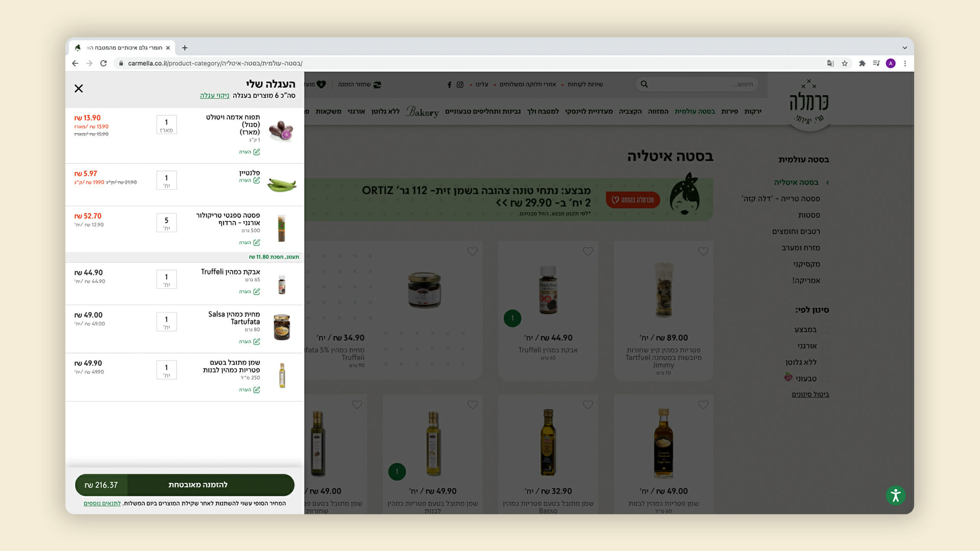Click the ניקוי עגלה clear-cart link
The height and width of the screenshot is (551, 980).
(214, 95)
